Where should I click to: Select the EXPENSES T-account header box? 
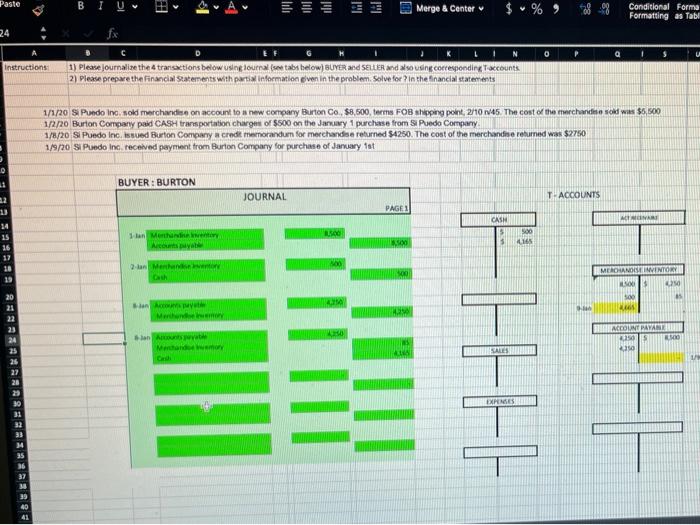[x=500, y=401]
